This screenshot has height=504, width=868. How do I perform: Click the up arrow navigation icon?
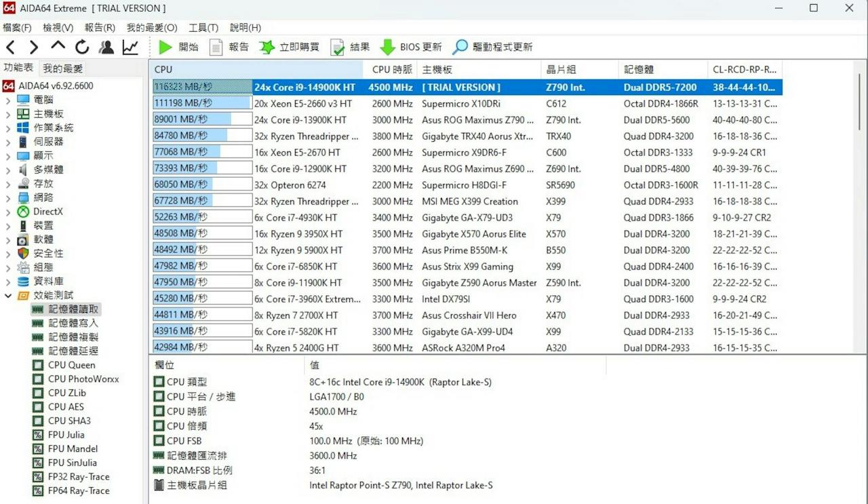pos(58,46)
